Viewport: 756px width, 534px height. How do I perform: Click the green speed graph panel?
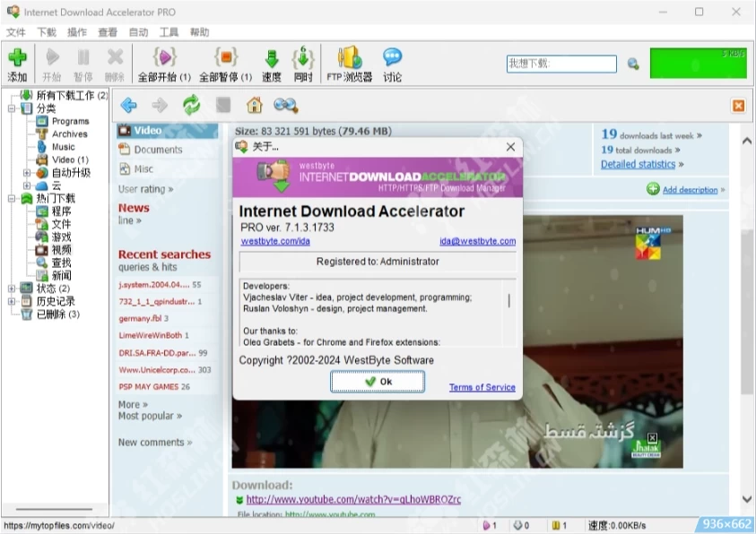click(698, 63)
